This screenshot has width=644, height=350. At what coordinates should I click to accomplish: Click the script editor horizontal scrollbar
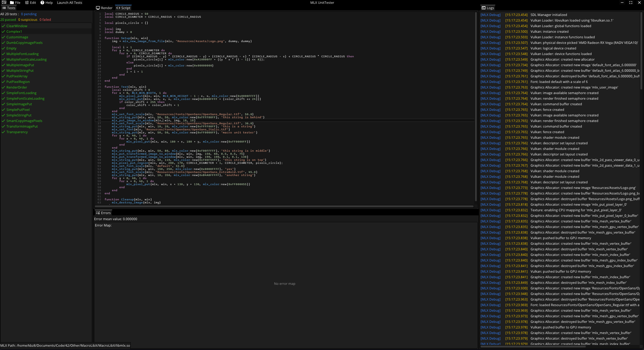[284, 206]
